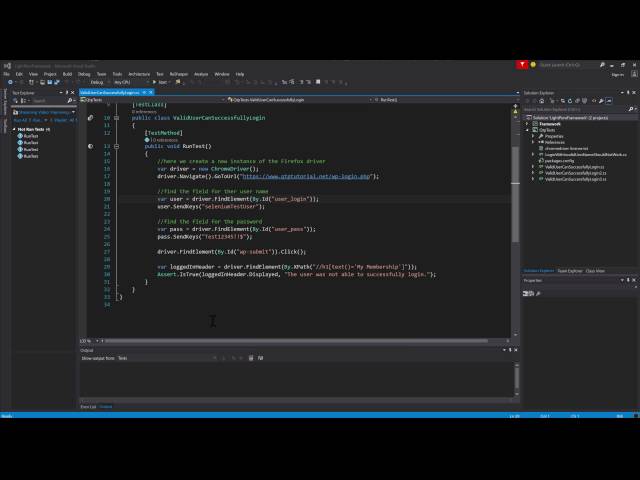Click the Solution Explorer Refresh icon
Image resolution: width=640 pixels, height=480 pixels.
tap(570, 101)
